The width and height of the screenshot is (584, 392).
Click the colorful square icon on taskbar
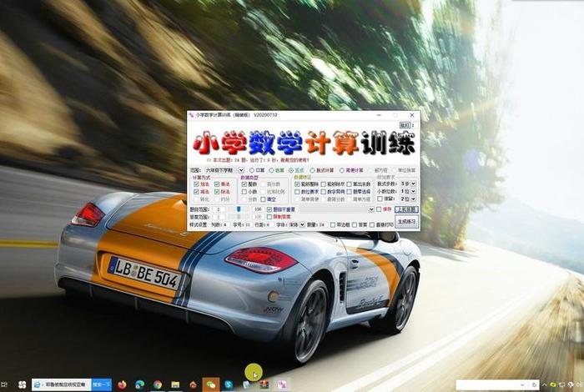pos(264,384)
